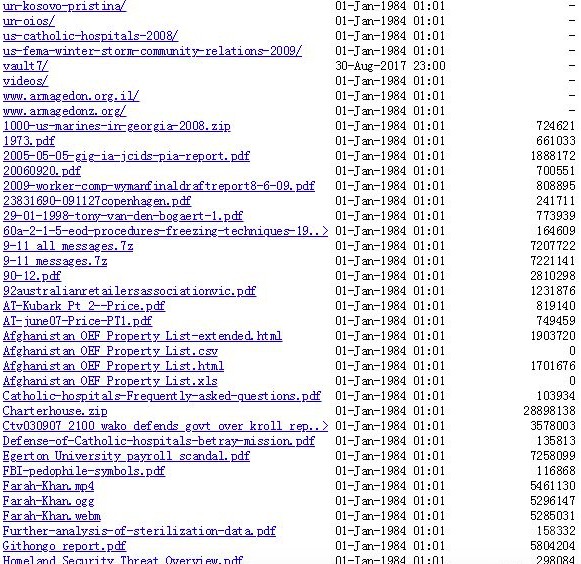Open the Farah-Khan.webm video link
This screenshot has height=564, width=581.
point(52,516)
